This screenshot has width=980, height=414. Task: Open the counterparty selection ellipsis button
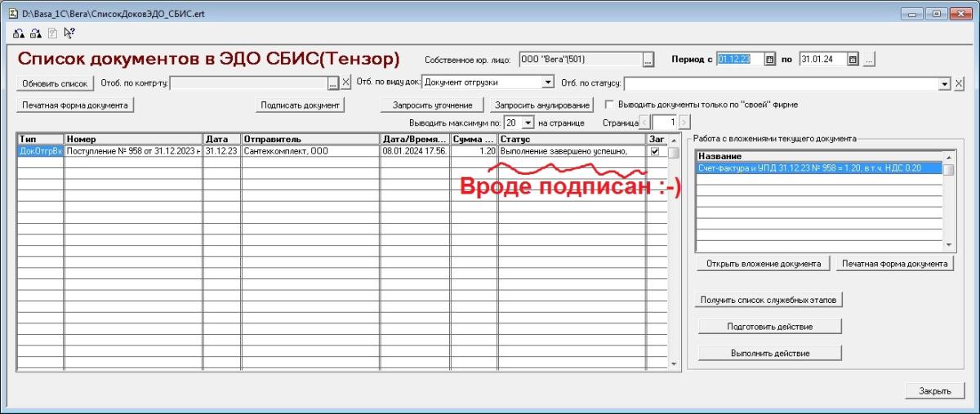332,82
